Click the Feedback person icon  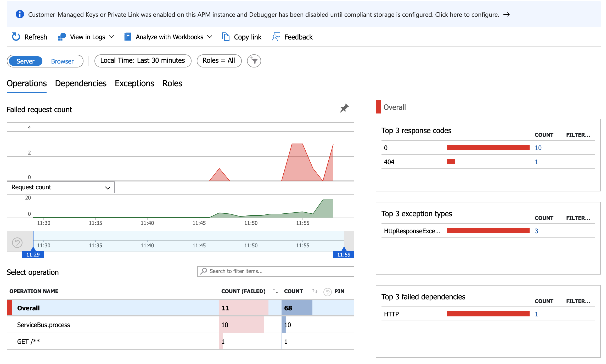click(x=276, y=37)
